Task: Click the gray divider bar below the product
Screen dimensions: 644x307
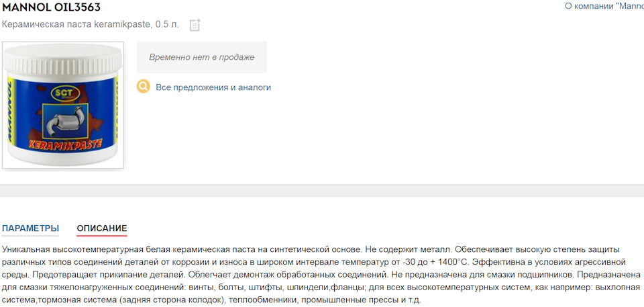Action: click(x=322, y=190)
